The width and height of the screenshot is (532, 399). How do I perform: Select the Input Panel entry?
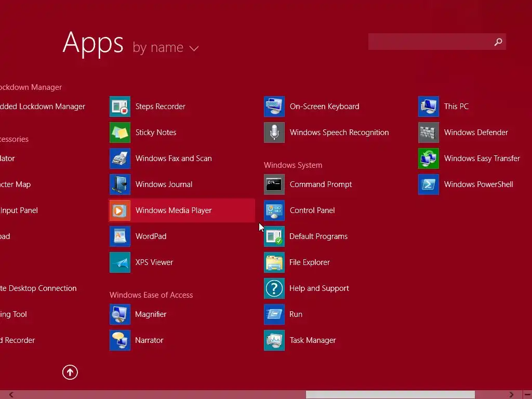tap(19, 210)
